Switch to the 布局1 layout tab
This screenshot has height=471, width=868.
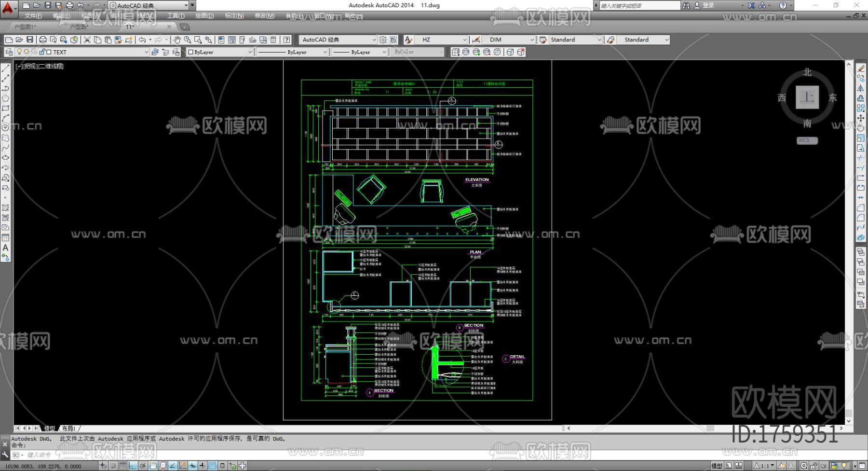point(68,429)
